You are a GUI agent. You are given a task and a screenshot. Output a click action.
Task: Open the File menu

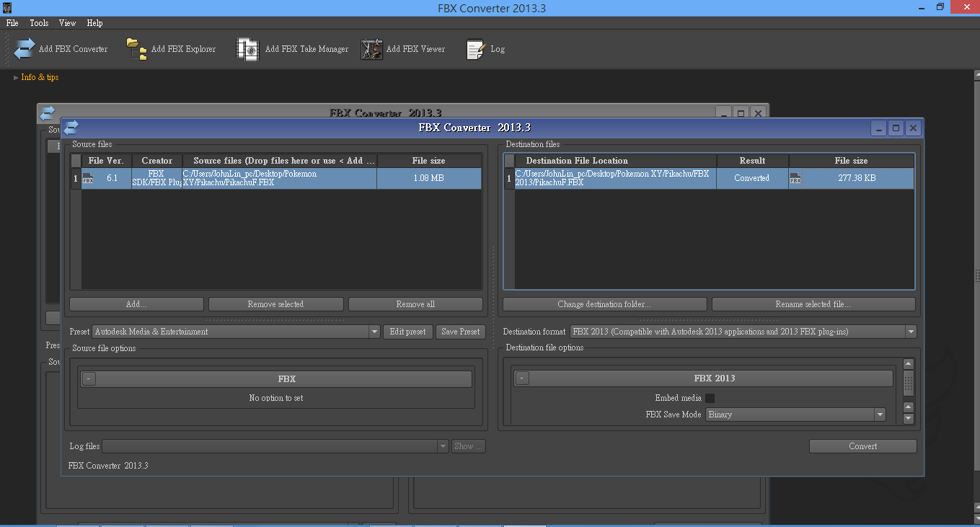point(12,23)
